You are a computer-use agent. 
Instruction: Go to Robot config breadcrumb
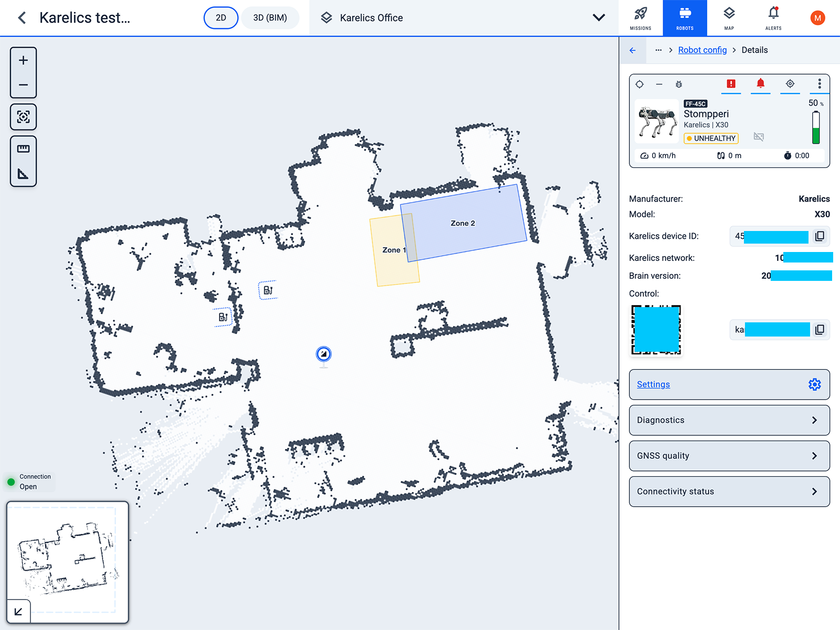pyautogui.click(x=702, y=50)
